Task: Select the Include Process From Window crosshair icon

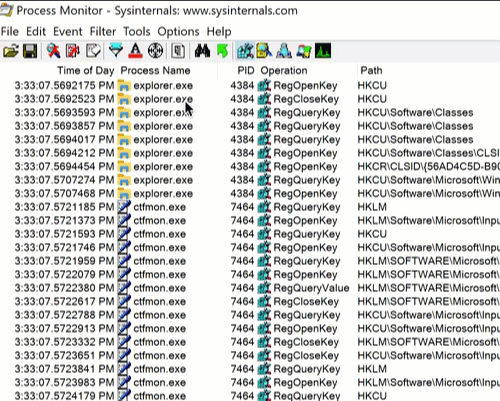Action: pyautogui.click(x=155, y=51)
